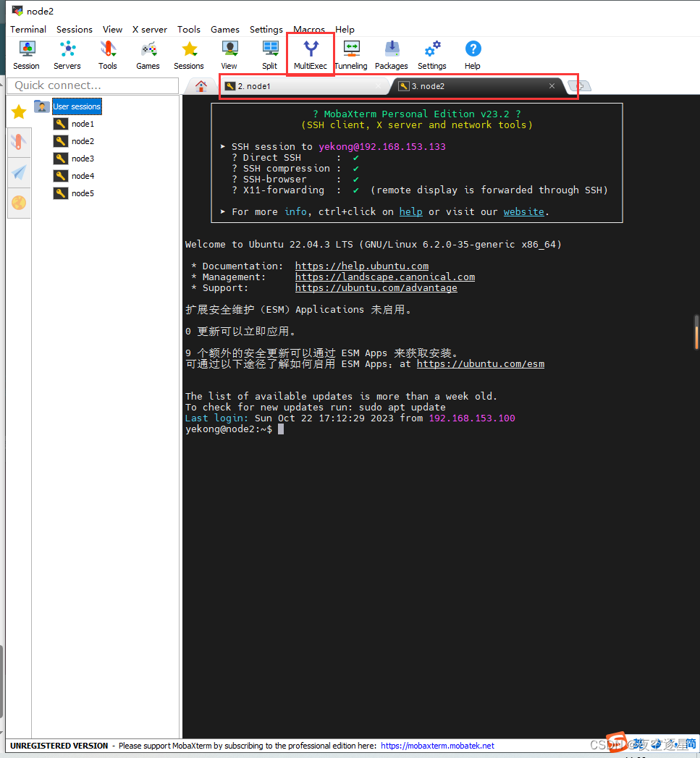Toggle MultiExec mode

pos(310,52)
